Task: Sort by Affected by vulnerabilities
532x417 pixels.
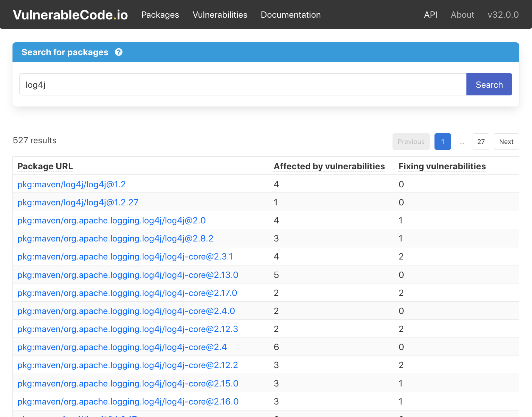Action: pyautogui.click(x=329, y=166)
